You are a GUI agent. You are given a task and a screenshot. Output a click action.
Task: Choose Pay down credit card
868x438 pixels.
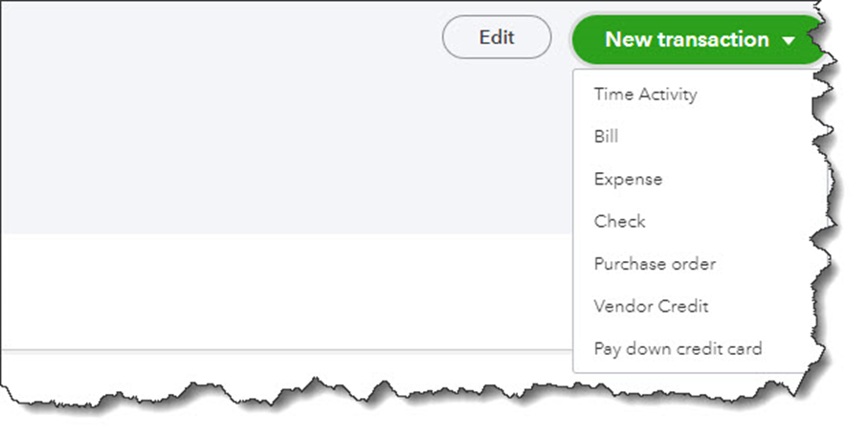coord(678,349)
